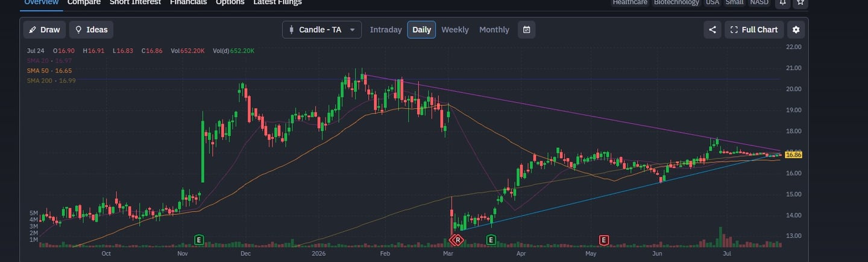
Task: Open chart settings gear
Action: tap(796, 30)
